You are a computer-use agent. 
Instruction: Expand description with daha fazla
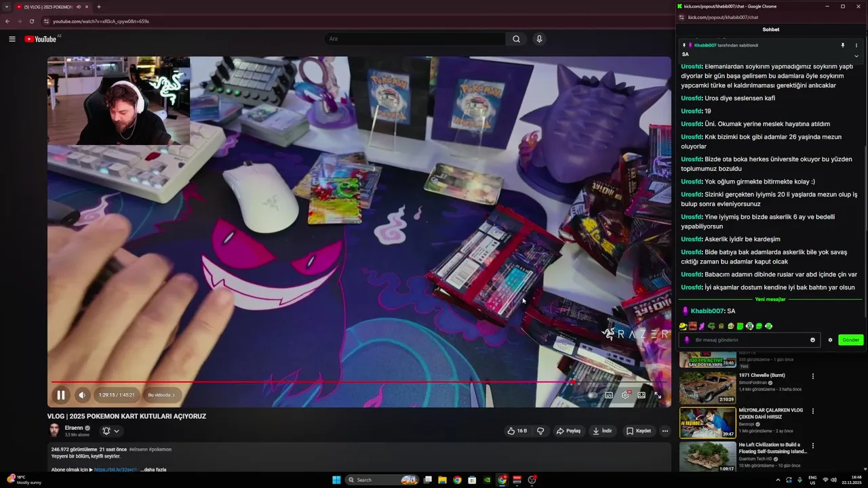[x=153, y=469]
